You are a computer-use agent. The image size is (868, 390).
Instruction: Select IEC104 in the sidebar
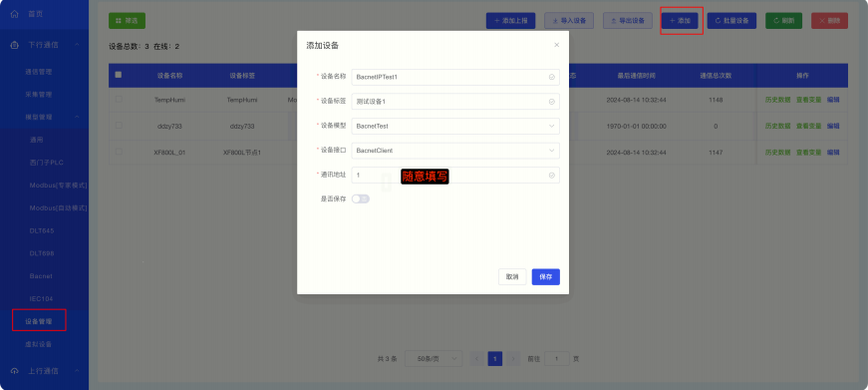click(41, 298)
